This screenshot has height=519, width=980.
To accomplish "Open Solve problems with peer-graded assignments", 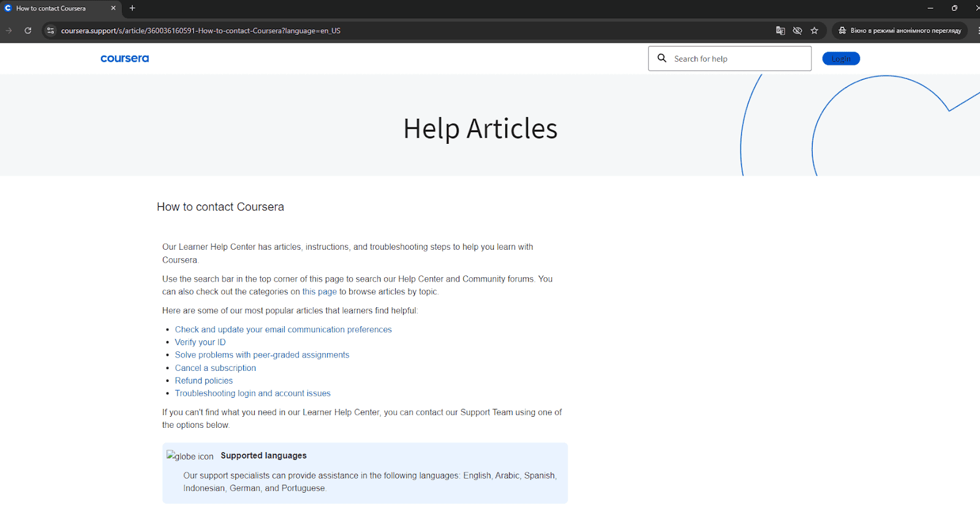I will tap(262, 355).
